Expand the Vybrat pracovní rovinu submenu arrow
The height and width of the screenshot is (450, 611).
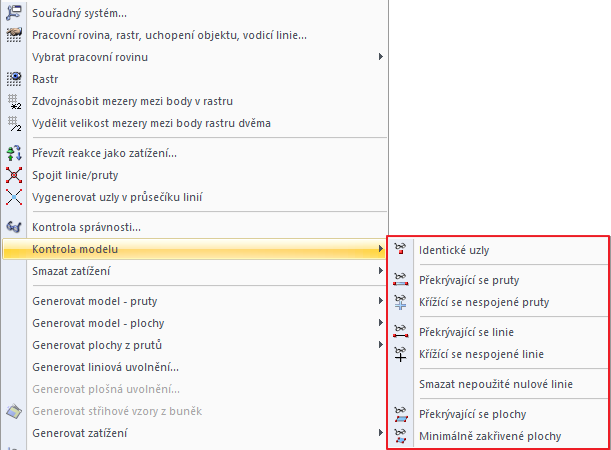click(380, 57)
